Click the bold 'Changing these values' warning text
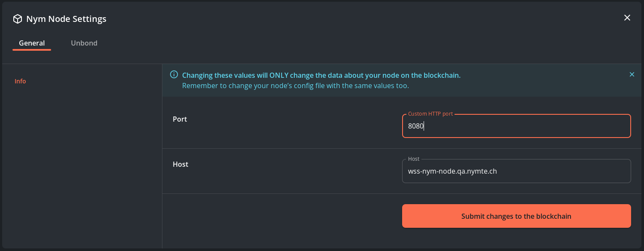Screen dimensions: 644x251 [x=321, y=75]
